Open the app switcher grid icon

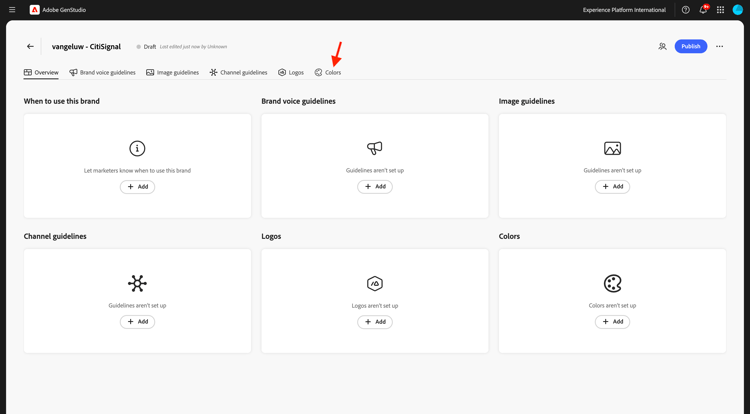click(x=720, y=10)
